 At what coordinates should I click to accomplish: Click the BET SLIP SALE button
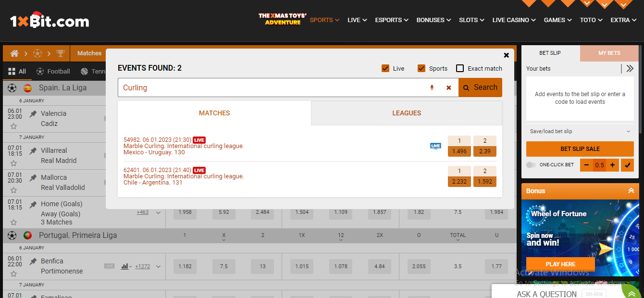pos(580,149)
